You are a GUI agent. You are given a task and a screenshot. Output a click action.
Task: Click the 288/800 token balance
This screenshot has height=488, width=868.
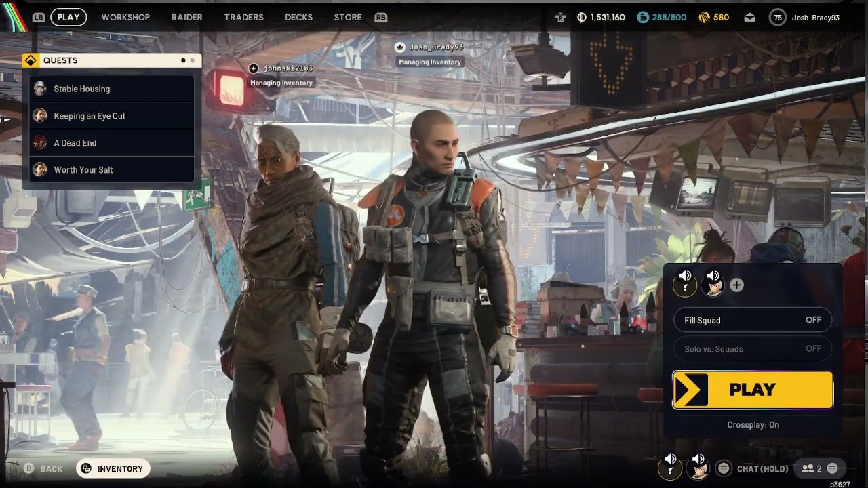pos(669,18)
